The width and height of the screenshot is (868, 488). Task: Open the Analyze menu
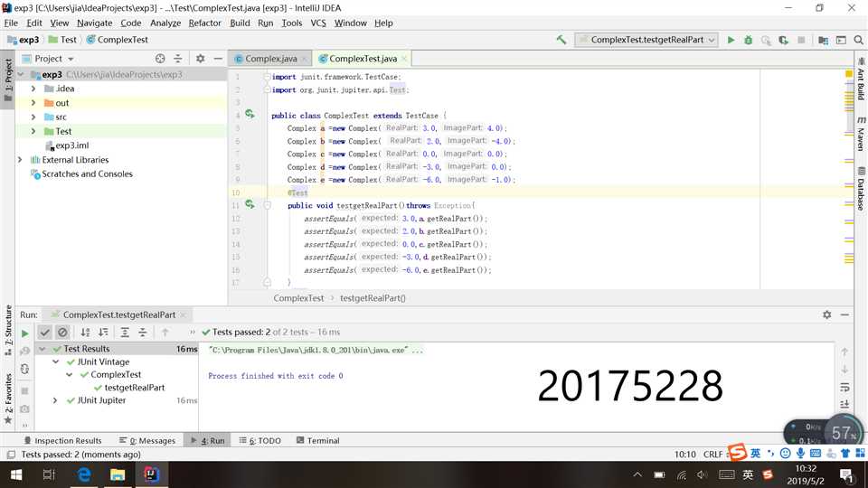(165, 23)
